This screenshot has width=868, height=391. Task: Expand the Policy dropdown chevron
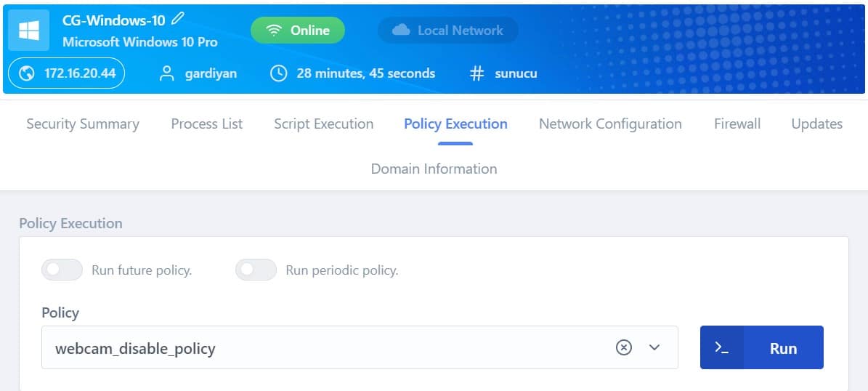(655, 347)
